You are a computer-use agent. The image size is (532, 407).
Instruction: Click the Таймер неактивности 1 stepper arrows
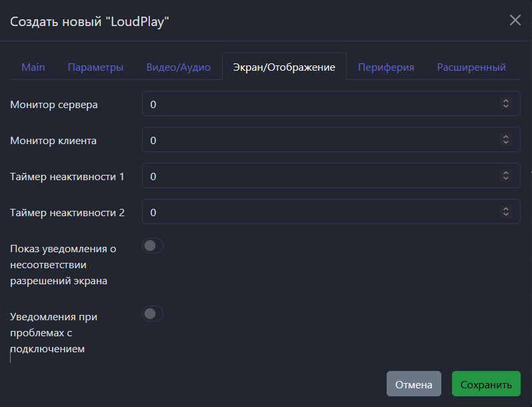(x=506, y=176)
